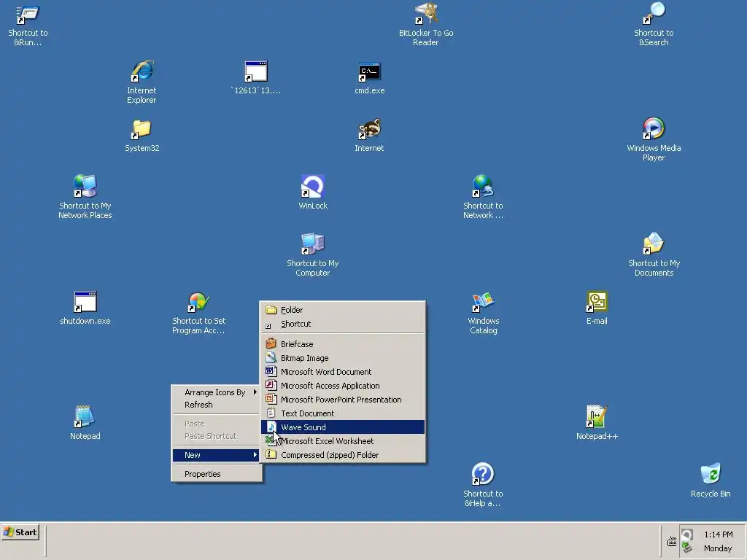
Task: Create a new Compressed (zipped) Folder
Action: point(343,454)
